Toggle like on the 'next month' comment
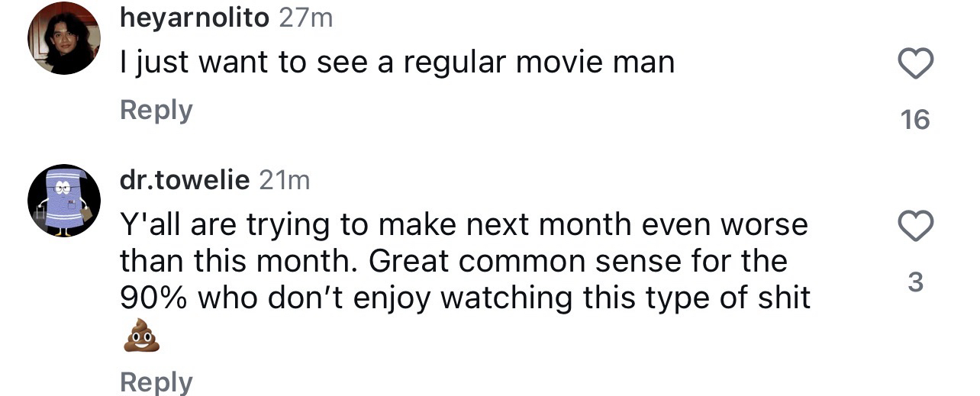This screenshot has height=396, width=980. coord(915,226)
